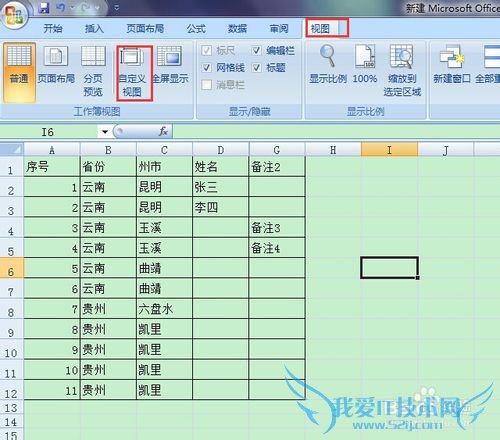Save workbook with the floppy disk icon
This screenshot has width=500, height=440.
point(44,8)
